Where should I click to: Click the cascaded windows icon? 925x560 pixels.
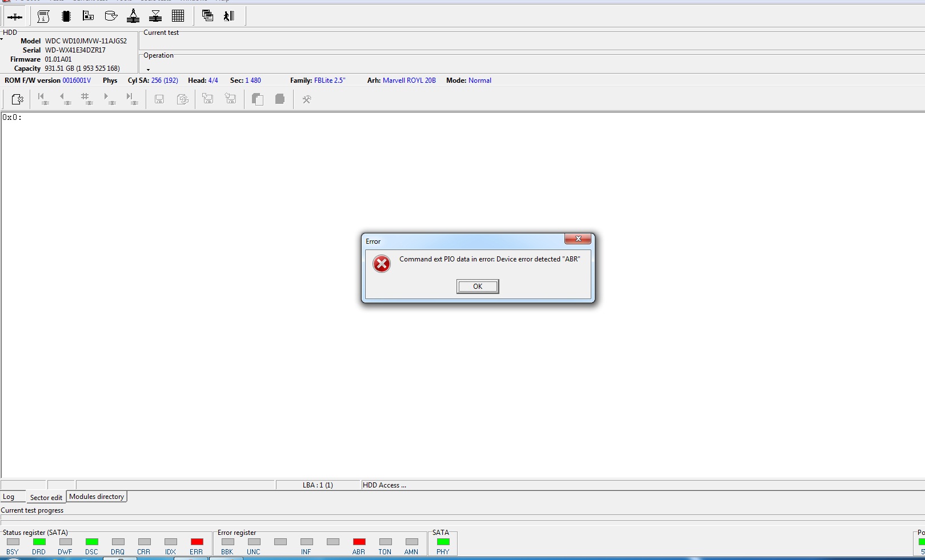(207, 17)
